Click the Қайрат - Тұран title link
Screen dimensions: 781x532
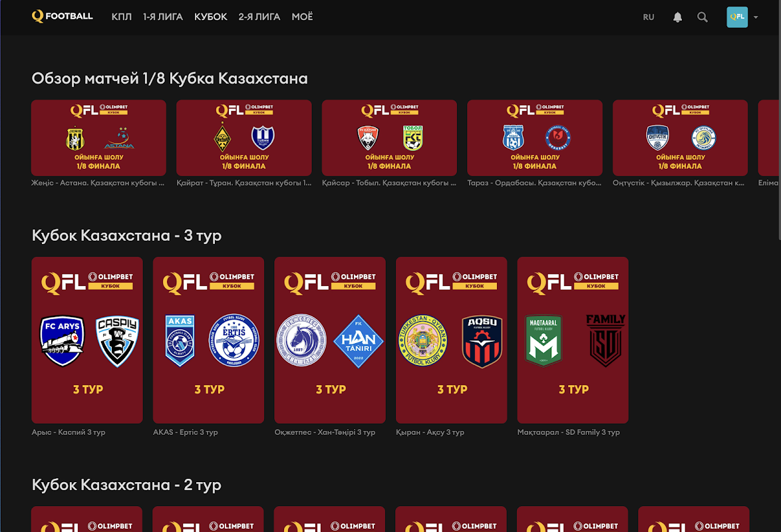[244, 183]
